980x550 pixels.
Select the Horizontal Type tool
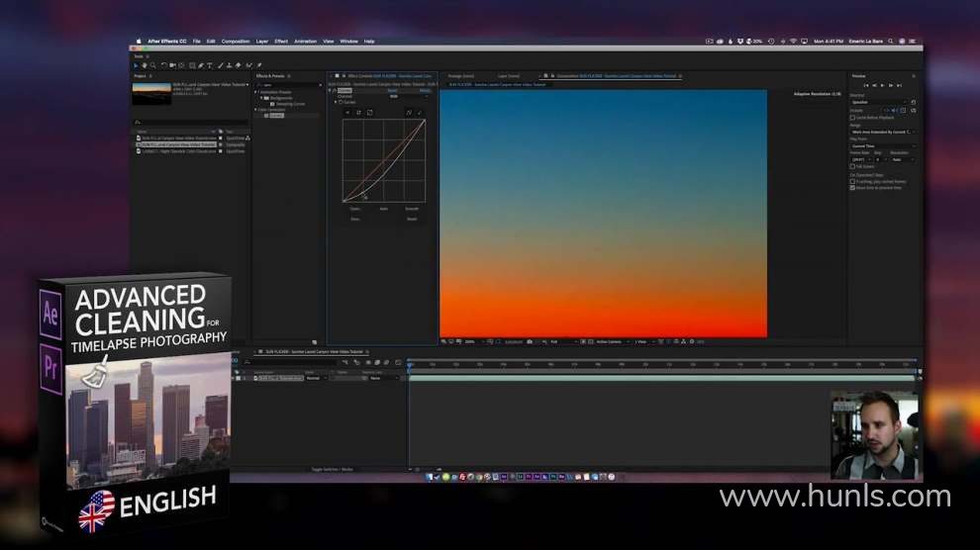pos(209,65)
